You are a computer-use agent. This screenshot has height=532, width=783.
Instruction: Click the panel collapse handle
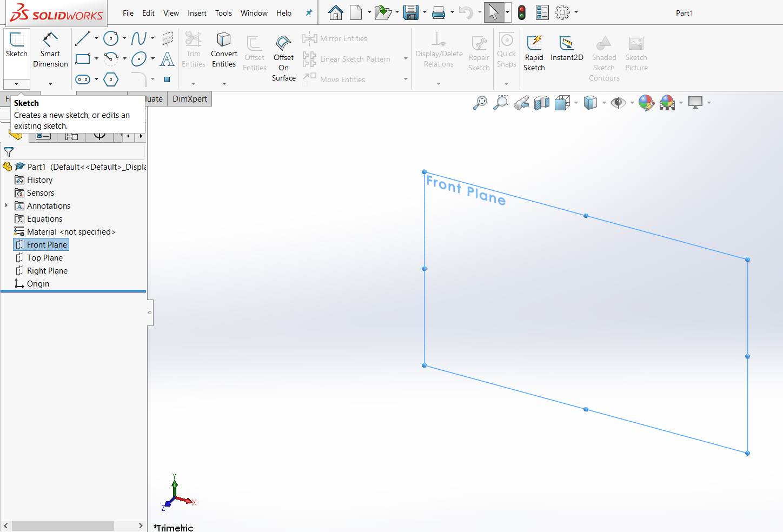pos(150,312)
